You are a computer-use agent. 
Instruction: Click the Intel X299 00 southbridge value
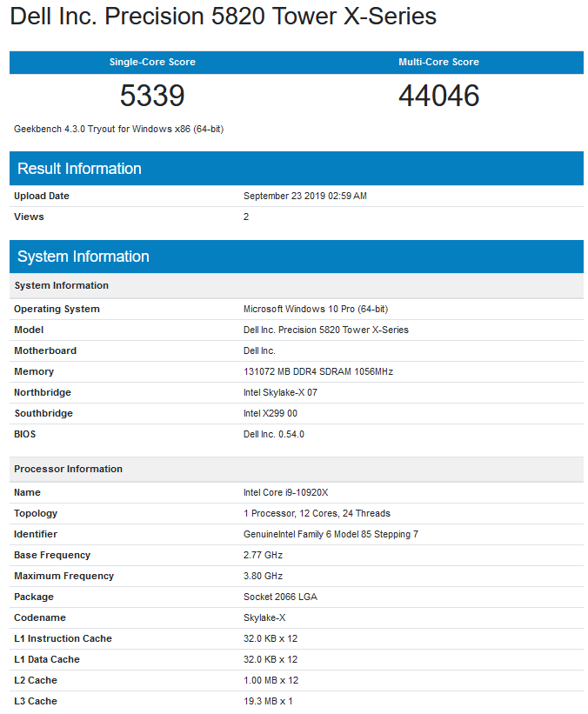[x=270, y=413]
